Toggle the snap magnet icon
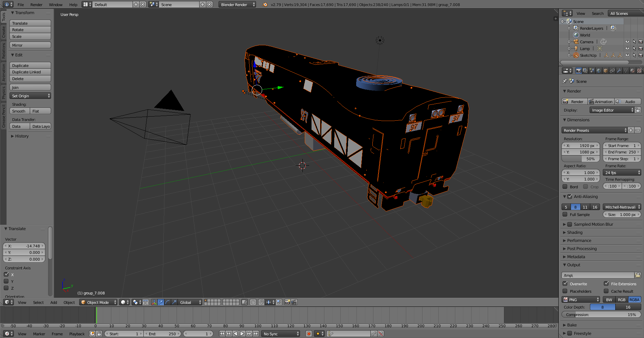The width and height of the screenshot is (644, 338). pos(261,302)
